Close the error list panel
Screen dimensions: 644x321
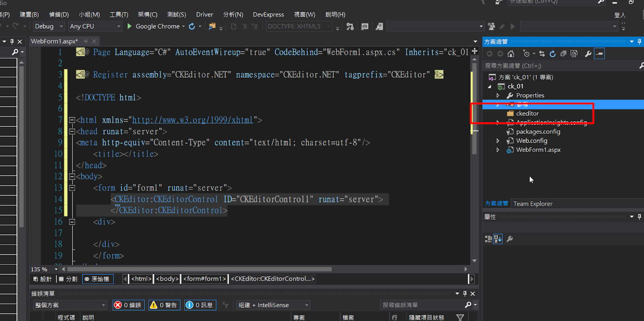click(473, 294)
